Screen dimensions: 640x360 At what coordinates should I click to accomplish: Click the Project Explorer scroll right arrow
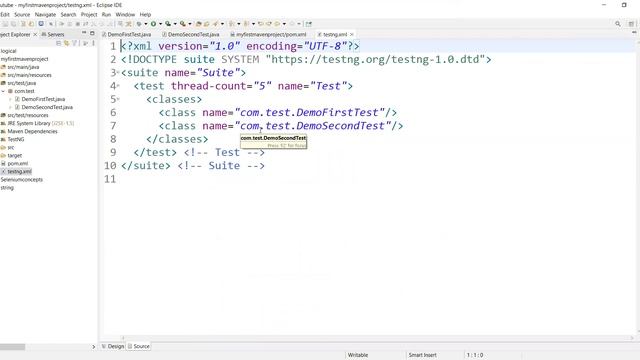[x=93, y=347]
